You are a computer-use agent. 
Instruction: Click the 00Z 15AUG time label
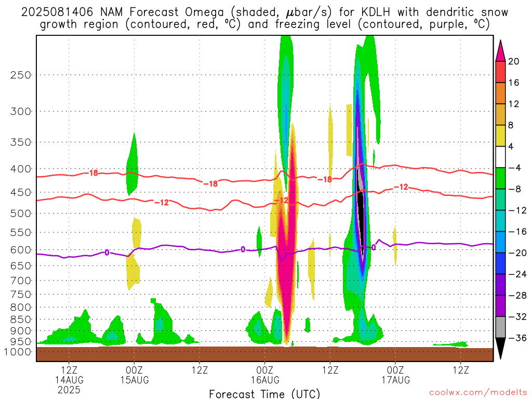click(x=135, y=375)
